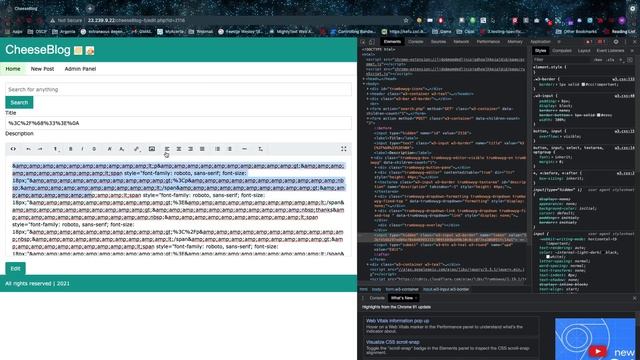Align text right in the editor toolbar
The width and height of the screenshot is (640, 360).
[x=190, y=149]
